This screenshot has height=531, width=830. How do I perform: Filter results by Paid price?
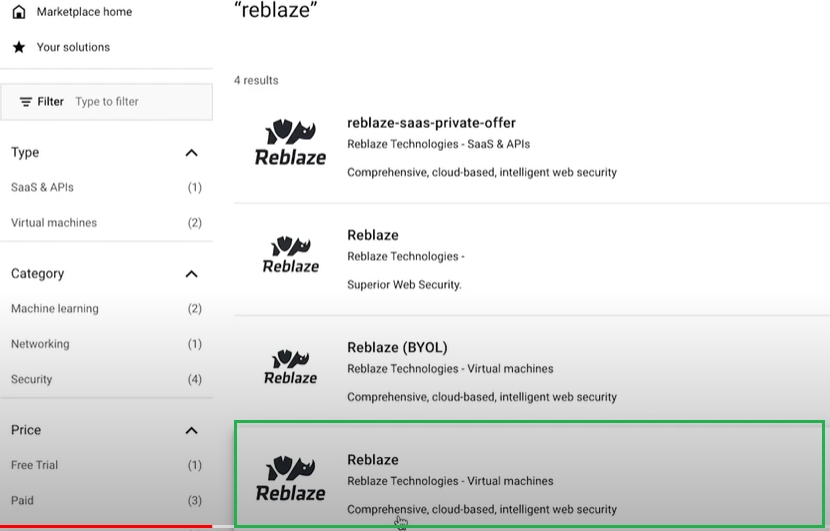pos(22,500)
